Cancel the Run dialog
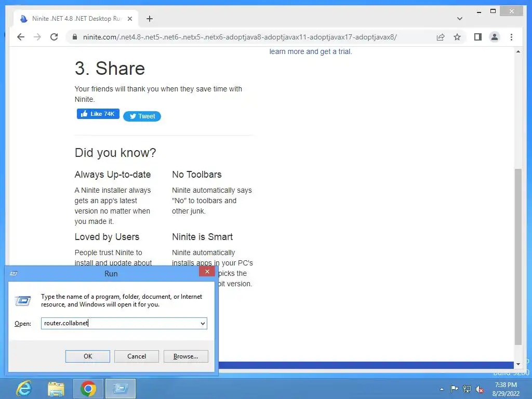The image size is (532, 399). (x=137, y=356)
